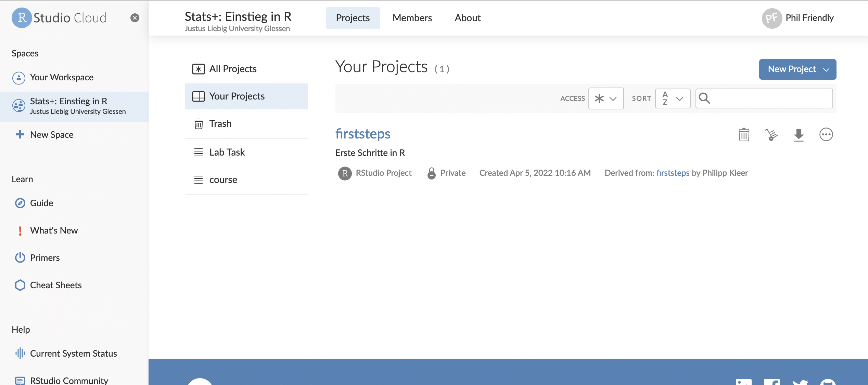Click the list icon beside course
868x385 pixels.
[199, 180]
